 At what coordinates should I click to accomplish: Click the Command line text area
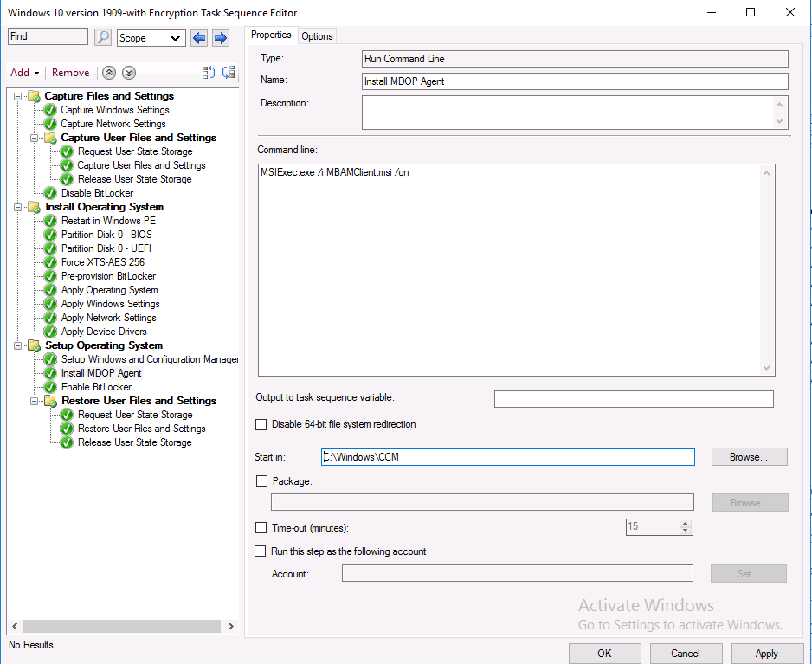pyautogui.click(x=516, y=270)
